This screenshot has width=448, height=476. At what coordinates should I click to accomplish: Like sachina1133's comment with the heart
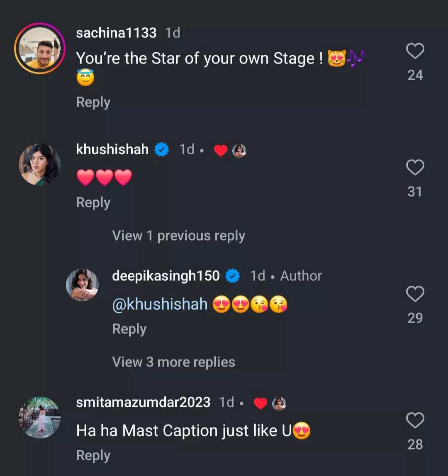pos(414,51)
